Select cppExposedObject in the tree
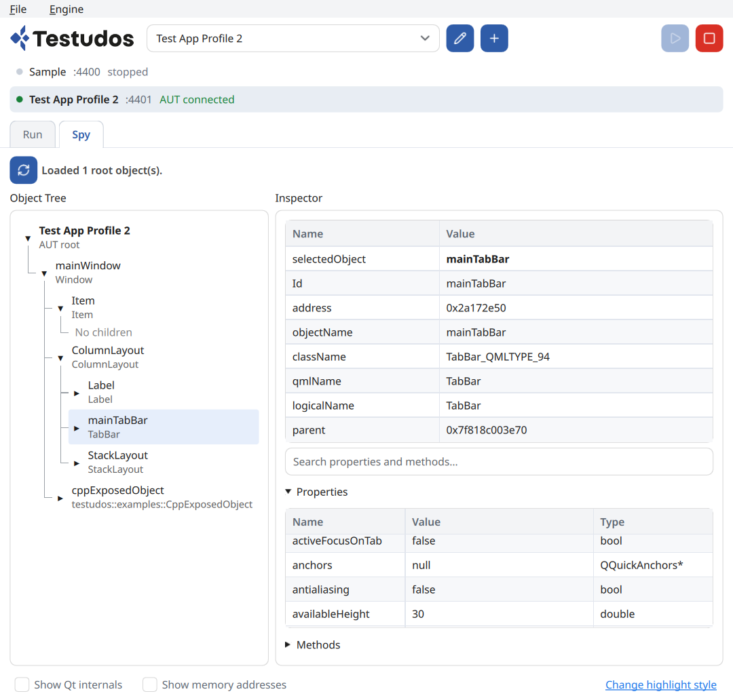This screenshot has width=733, height=700. 162,497
